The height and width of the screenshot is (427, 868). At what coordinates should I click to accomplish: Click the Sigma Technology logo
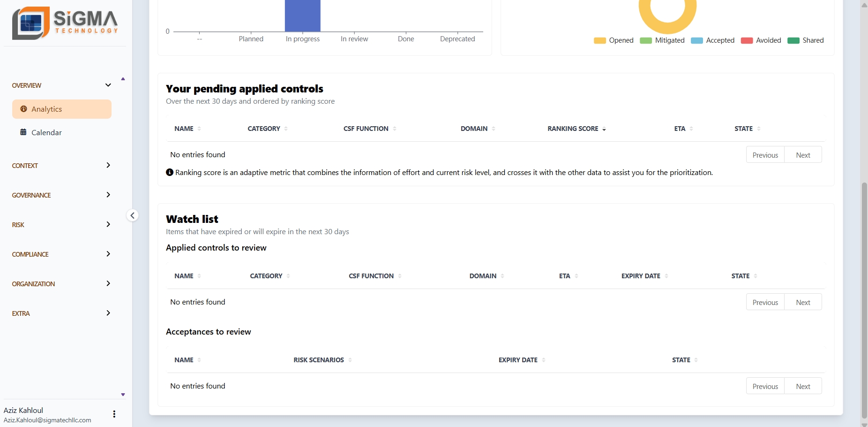pyautogui.click(x=65, y=23)
